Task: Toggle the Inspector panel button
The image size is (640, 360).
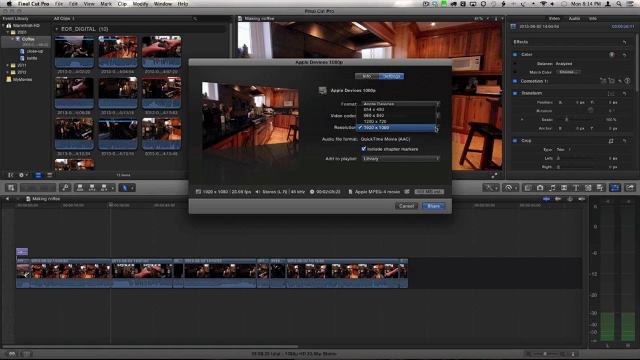Action: pyautogui.click(x=615, y=188)
